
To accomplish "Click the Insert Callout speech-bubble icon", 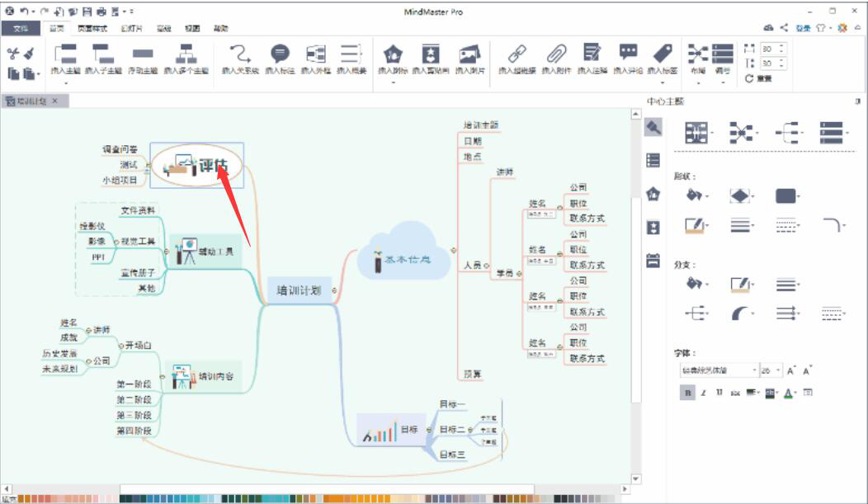I will point(280,54).
